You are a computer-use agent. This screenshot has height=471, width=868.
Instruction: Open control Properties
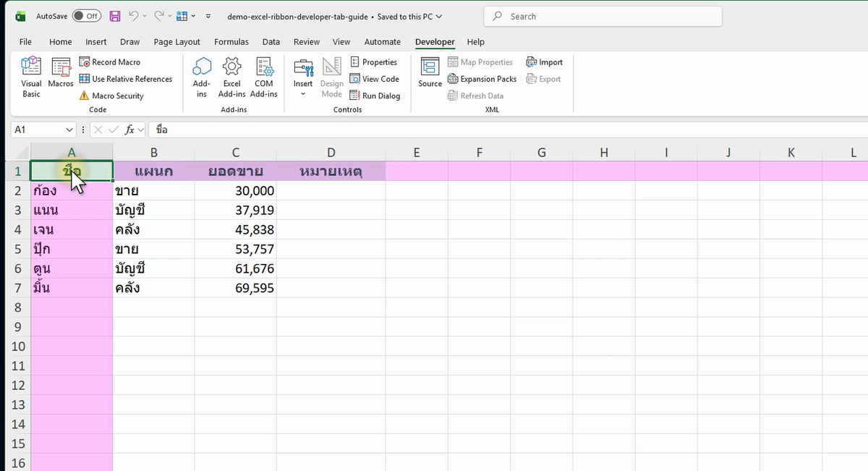pos(373,62)
